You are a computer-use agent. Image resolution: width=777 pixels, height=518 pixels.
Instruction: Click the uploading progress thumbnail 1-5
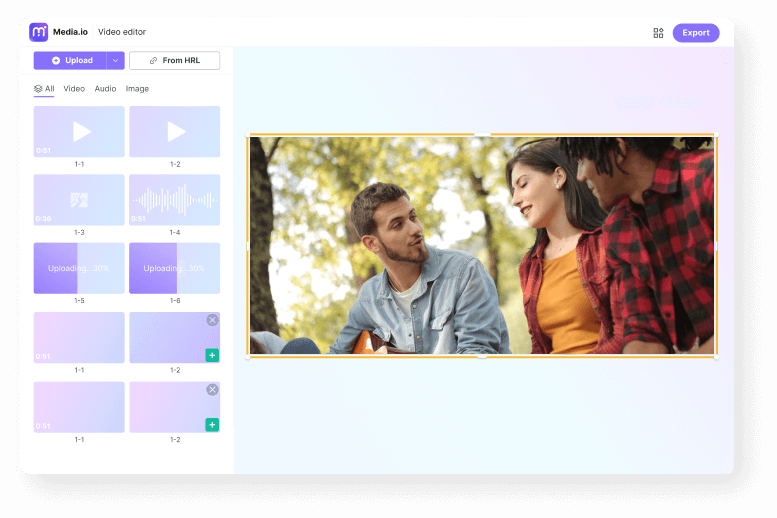(x=79, y=268)
